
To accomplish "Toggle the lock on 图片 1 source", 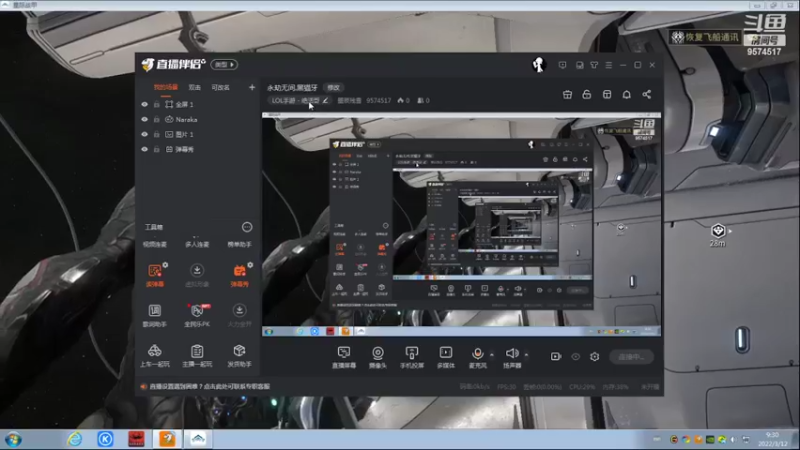I will pyautogui.click(x=156, y=134).
